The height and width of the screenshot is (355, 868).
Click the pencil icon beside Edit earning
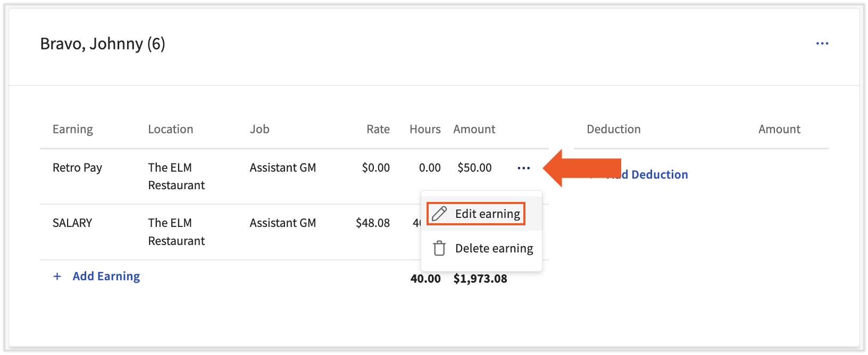click(439, 214)
